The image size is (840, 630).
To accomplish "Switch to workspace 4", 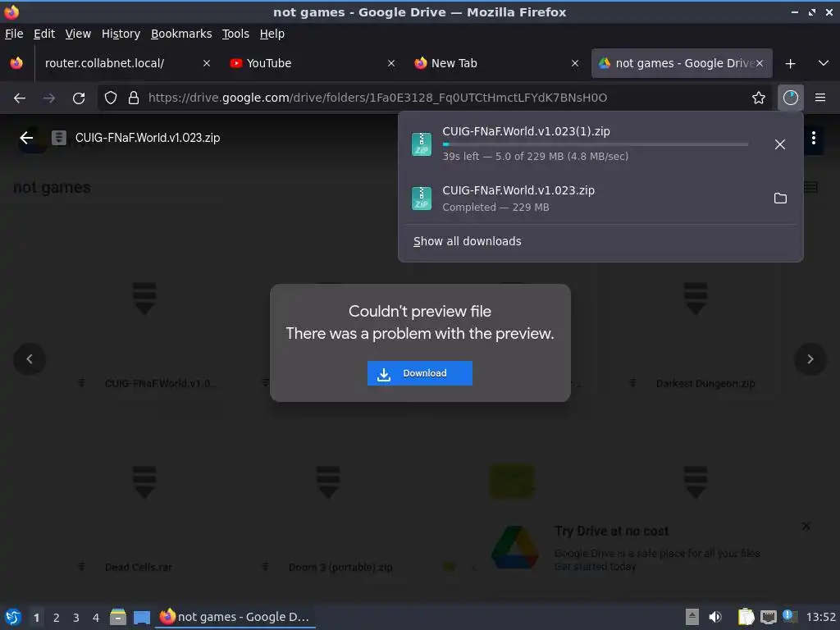I will pos(96,618).
